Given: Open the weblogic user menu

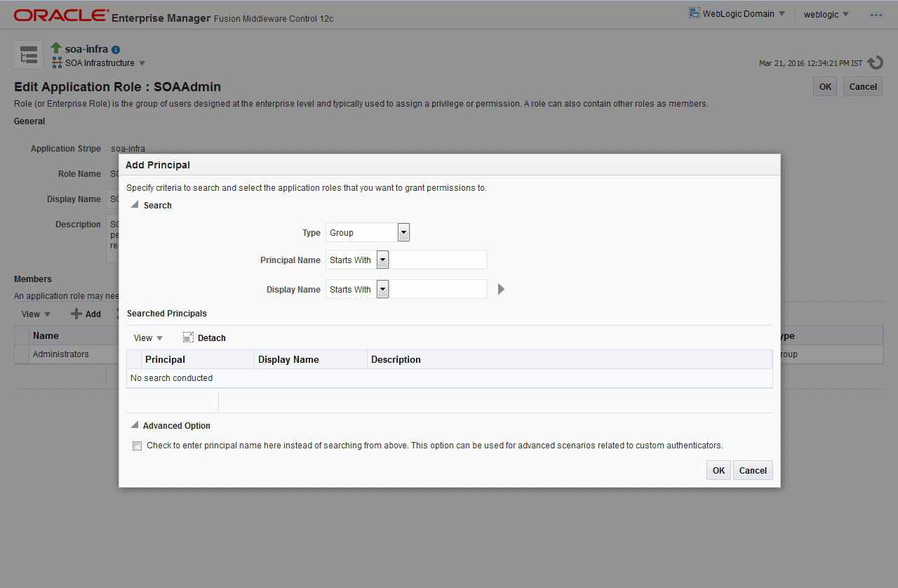Looking at the screenshot, I should tap(826, 15).
